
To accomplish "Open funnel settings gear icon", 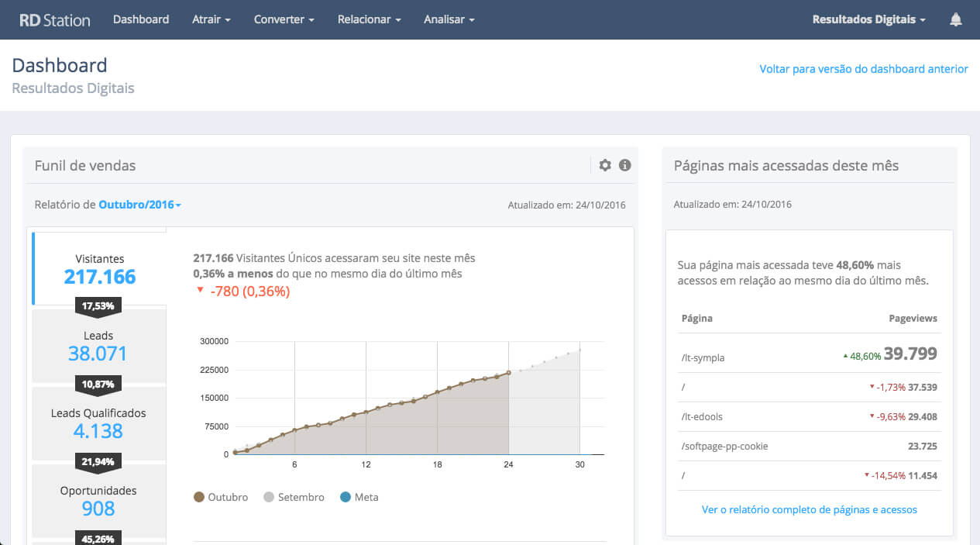I will pos(605,165).
